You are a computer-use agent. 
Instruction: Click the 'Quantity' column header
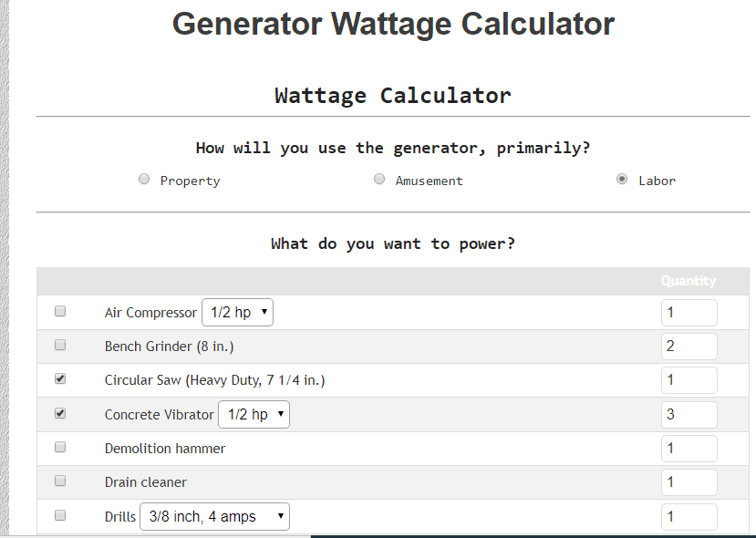click(x=689, y=281)
